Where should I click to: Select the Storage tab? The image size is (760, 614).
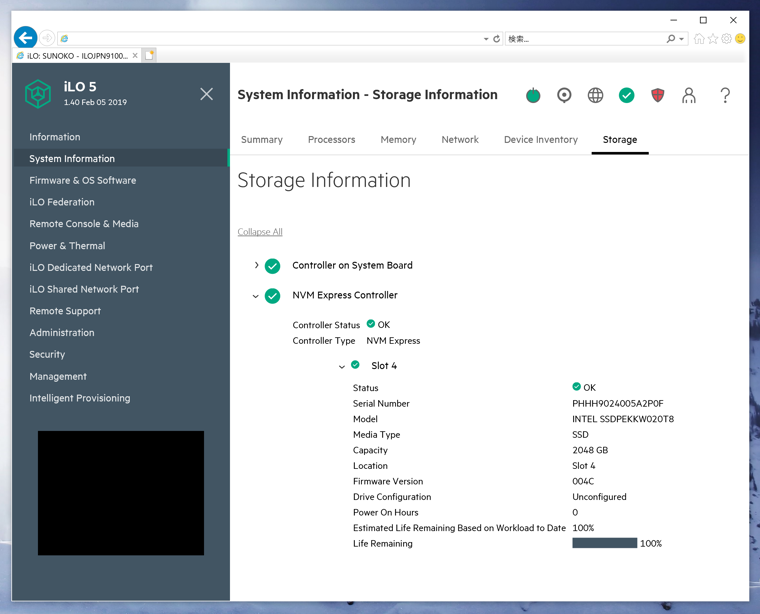[620, 140]
